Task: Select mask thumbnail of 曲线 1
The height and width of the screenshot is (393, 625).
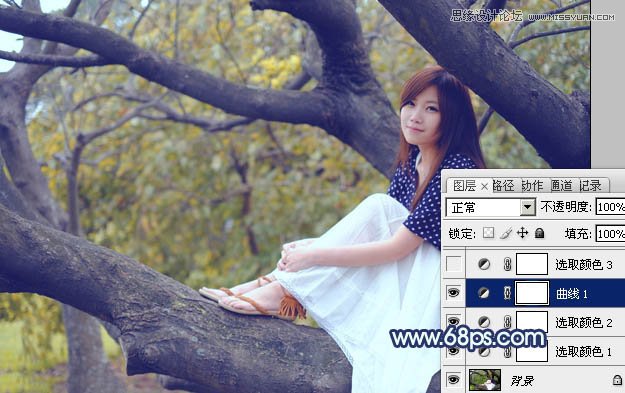Action: pos(532,293)
